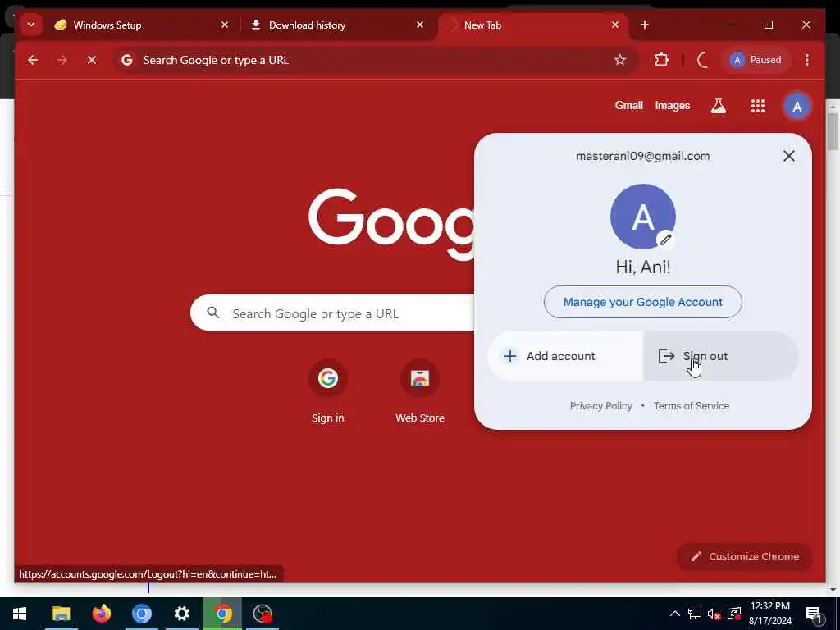
Task: Click Customize Chrome button
Action: pyautogui.click(x=745, y=557)
